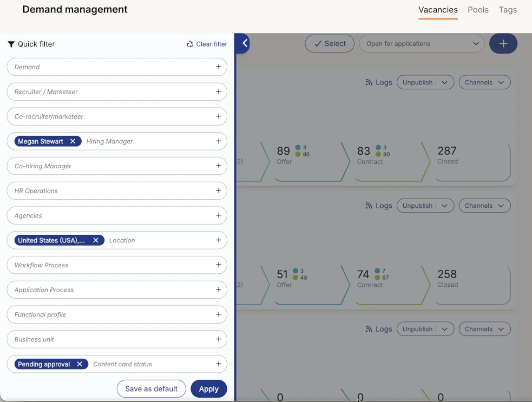Click the Agencies filter input field
Screen dimensions: 532x402
pos(117,215)
